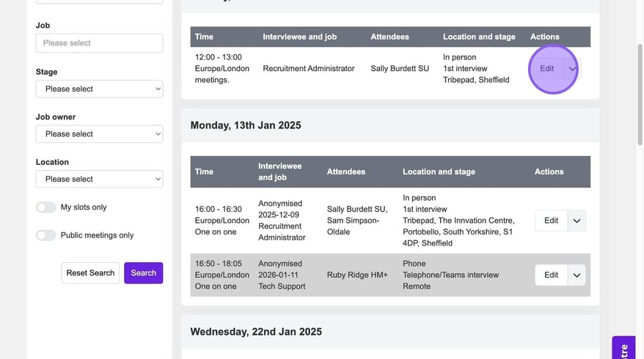The image size is (644, 359).
Task: Click the 'Public meetings only' label text
Action: [x=97, y=235]
